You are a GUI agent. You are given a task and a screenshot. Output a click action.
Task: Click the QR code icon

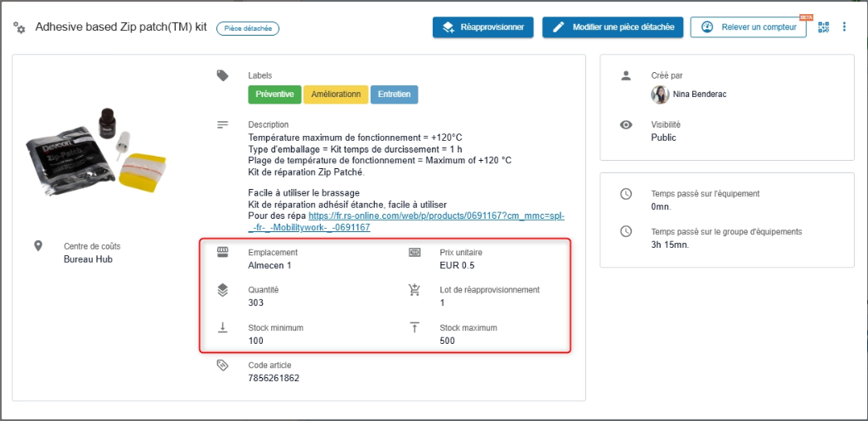pyautogui.click(x=823, y=27)
